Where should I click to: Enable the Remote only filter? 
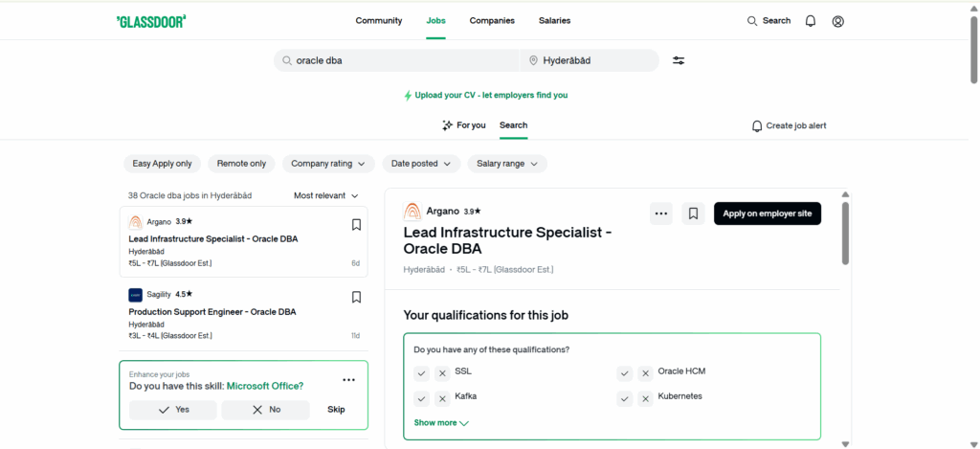(241, 164)
